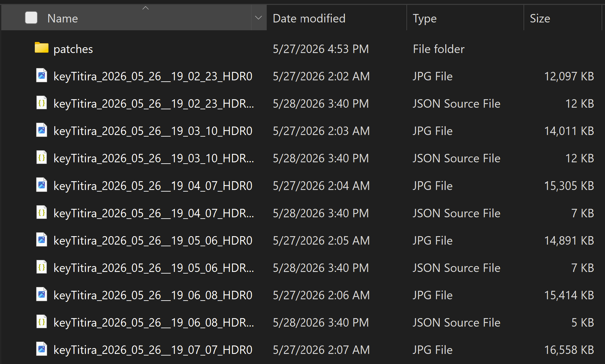Select JSON icon for 19_02_23_HDR file

point(41,103)
